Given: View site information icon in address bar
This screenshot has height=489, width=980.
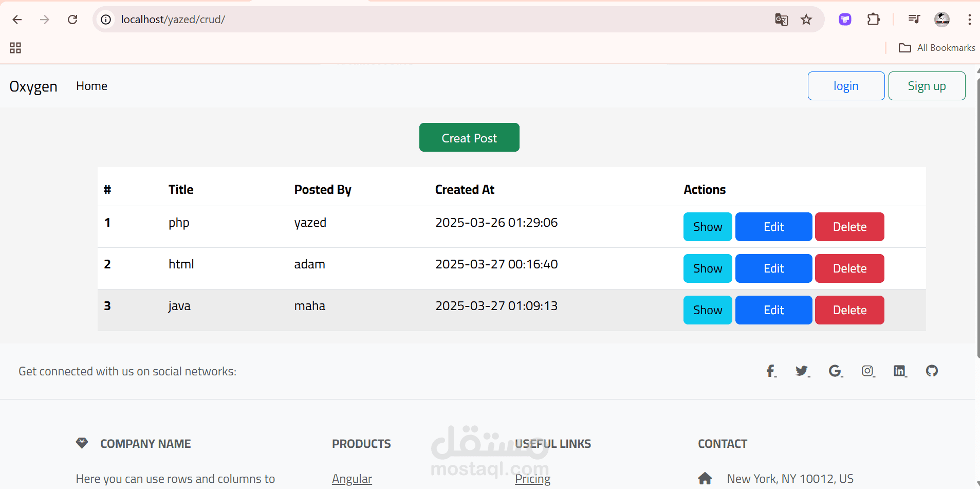Looking at the screenshot, I should (x=106, y=20).
